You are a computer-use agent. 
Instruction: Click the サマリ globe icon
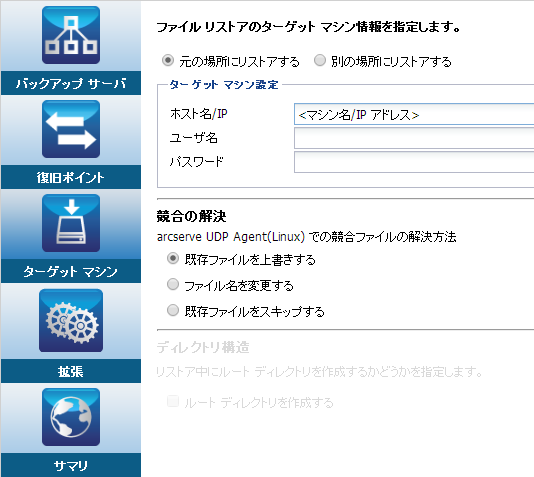point(71,417)
